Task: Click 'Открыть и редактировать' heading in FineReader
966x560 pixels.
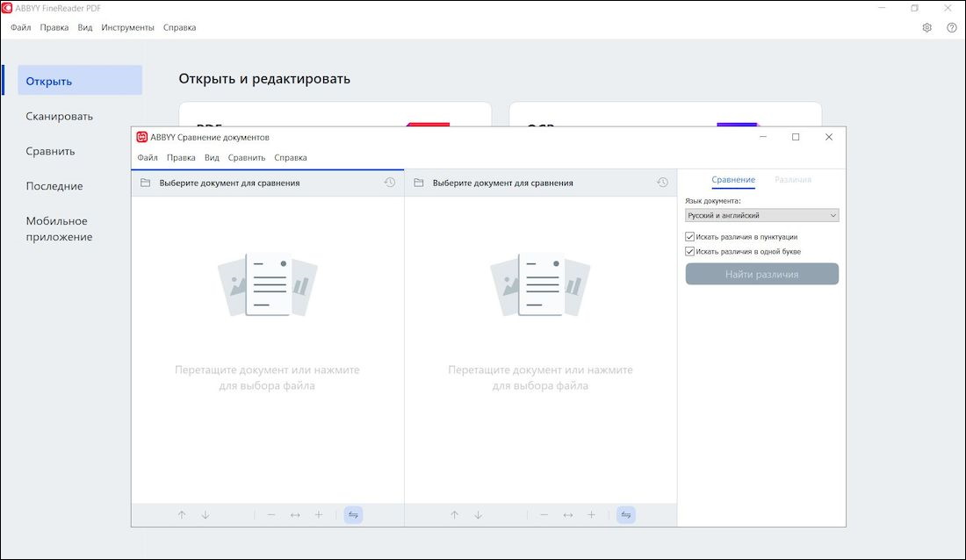Action: click(264, 79)
